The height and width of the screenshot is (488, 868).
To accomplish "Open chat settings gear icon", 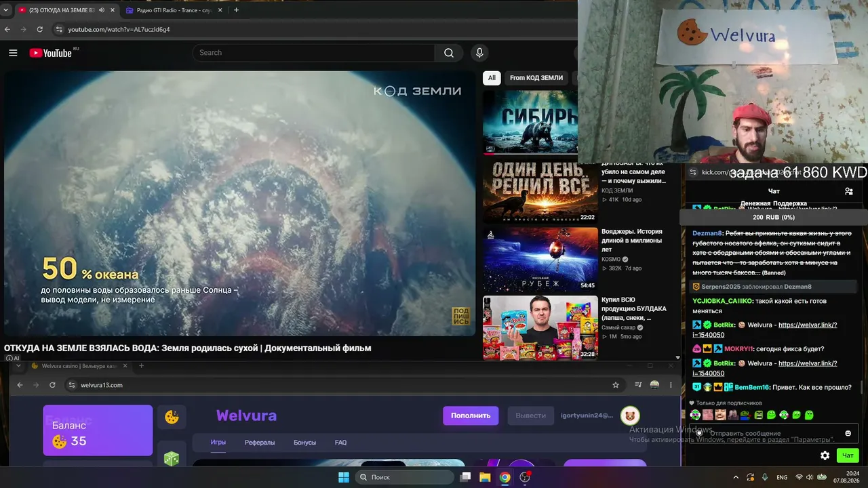I will pos(825,455).
